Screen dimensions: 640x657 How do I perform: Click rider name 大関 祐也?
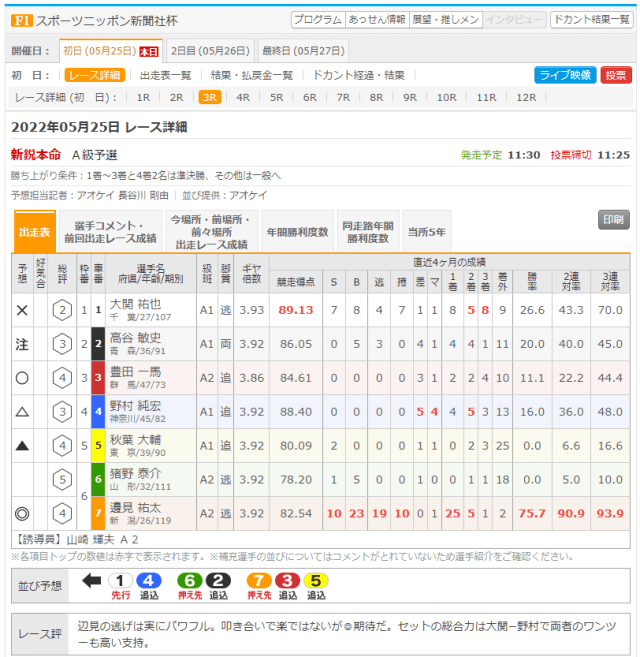tap(135, 304)
